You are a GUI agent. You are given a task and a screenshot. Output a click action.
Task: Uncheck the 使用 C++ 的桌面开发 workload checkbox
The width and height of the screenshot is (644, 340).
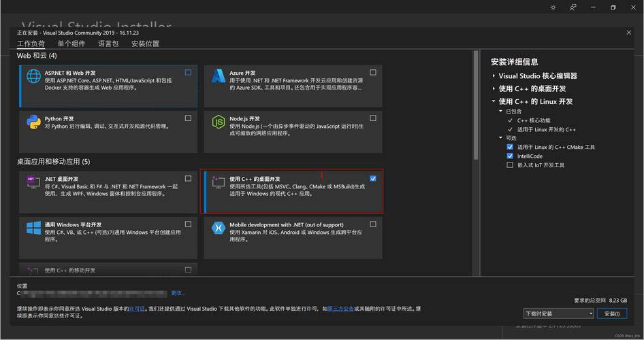(x=373, y=178)
